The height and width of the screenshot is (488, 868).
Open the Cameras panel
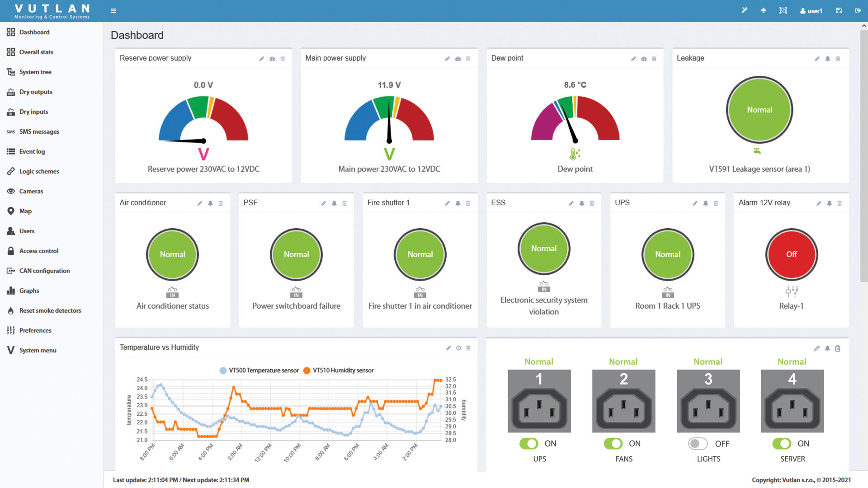point(31,191)
